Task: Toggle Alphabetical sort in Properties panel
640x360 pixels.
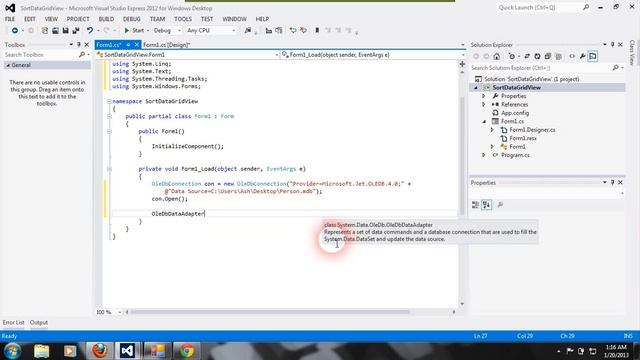Action: click(487, 205)
